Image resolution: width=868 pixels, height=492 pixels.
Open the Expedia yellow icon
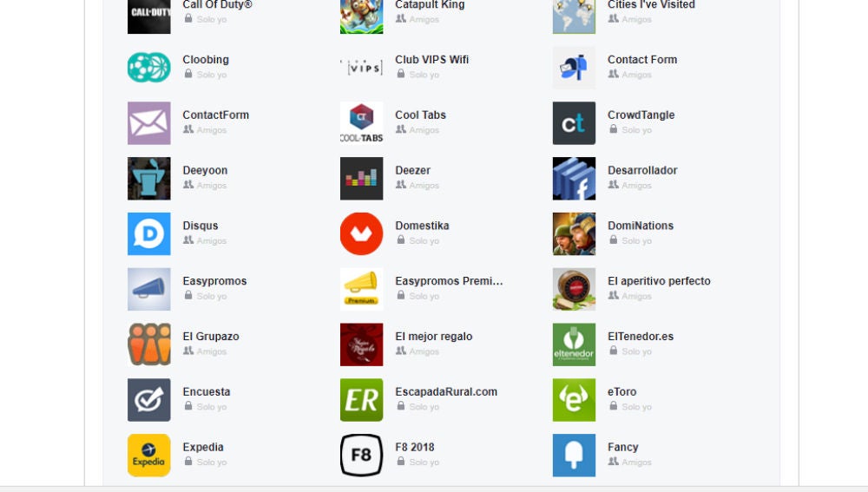click(149, 456)
